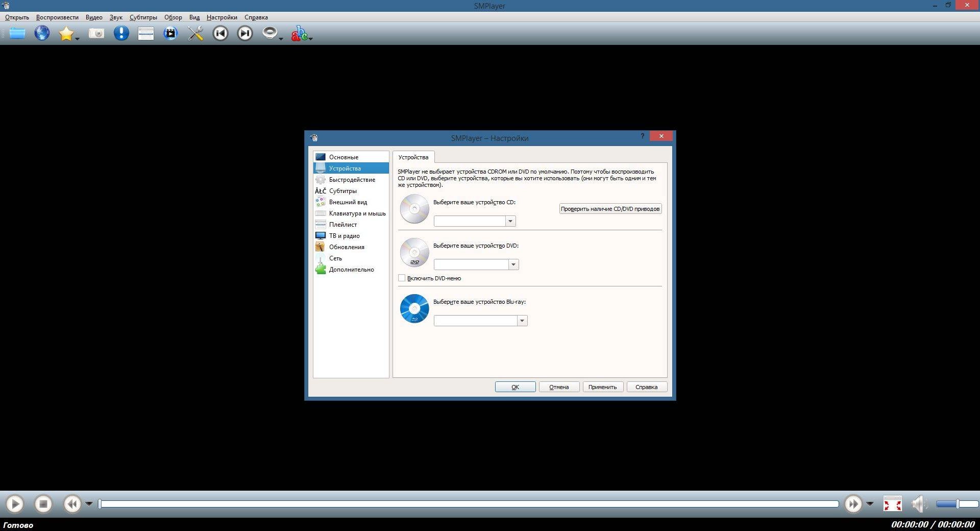The height and width of the screenshot is (531, 980).
Task: Select 'Быстродействие' in settings sidebar
Action: click(x=351, y=180)
